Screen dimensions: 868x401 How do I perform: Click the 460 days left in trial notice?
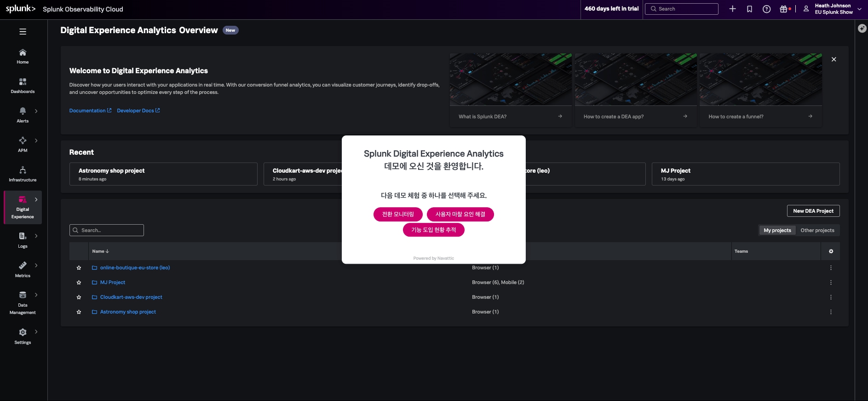point(611,9)
